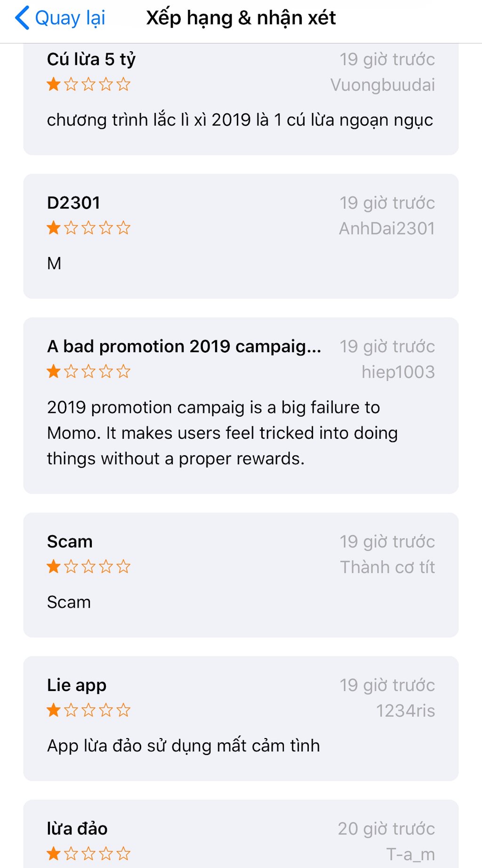Open the 'Cú lừa 5 tỷ' review title
The image size is (482, 868).
[x=91, y=59]
